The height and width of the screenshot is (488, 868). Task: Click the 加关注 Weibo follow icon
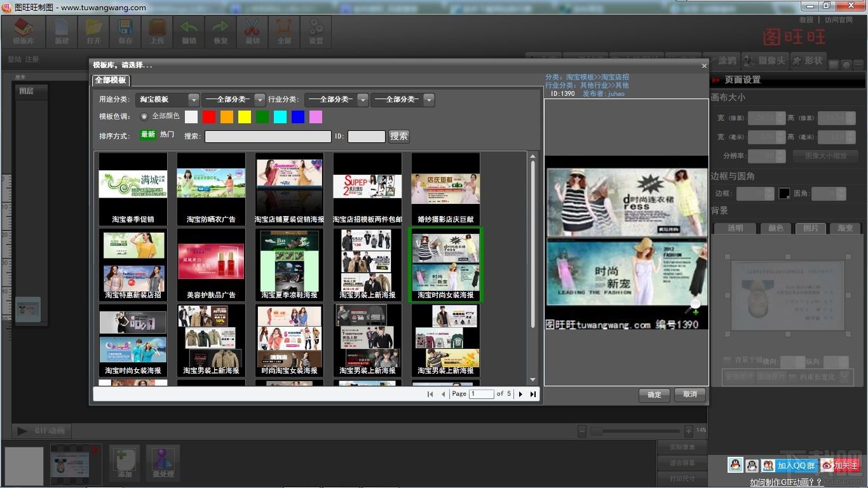click(x=839, y=465)
